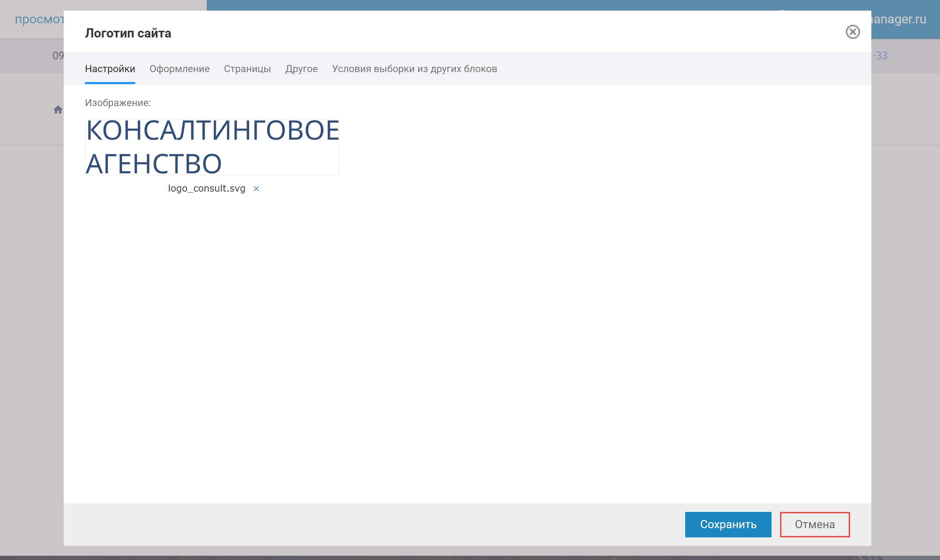Click the logo_consult.svg file name
This screenshot has height=560, width=940.
click(206, 188)
